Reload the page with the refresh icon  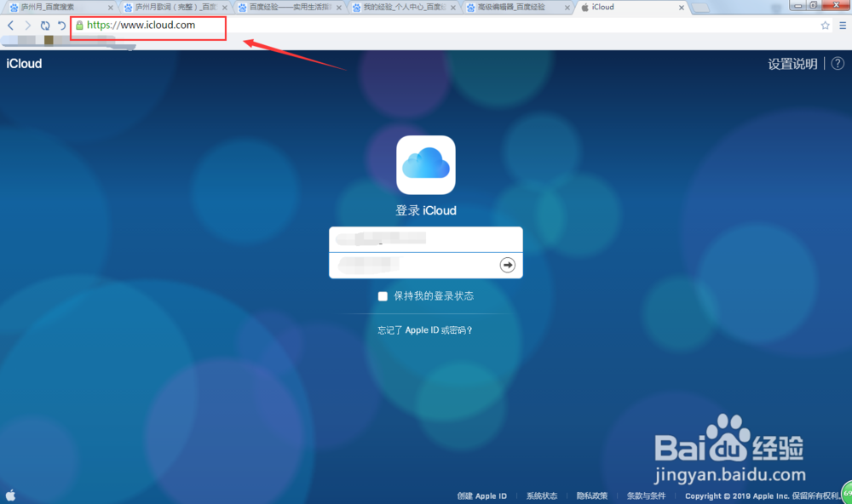44,26
